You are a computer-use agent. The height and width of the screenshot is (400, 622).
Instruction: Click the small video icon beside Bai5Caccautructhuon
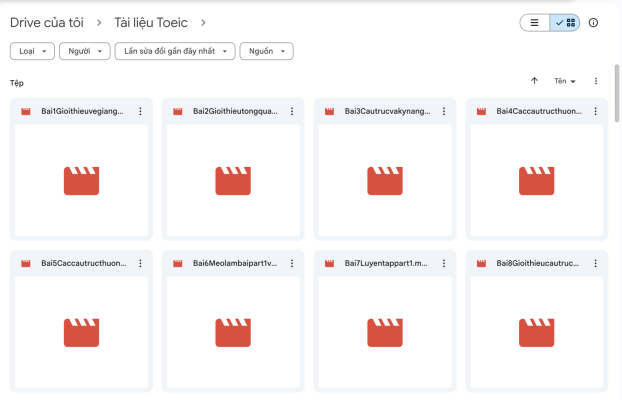[26, 263]
